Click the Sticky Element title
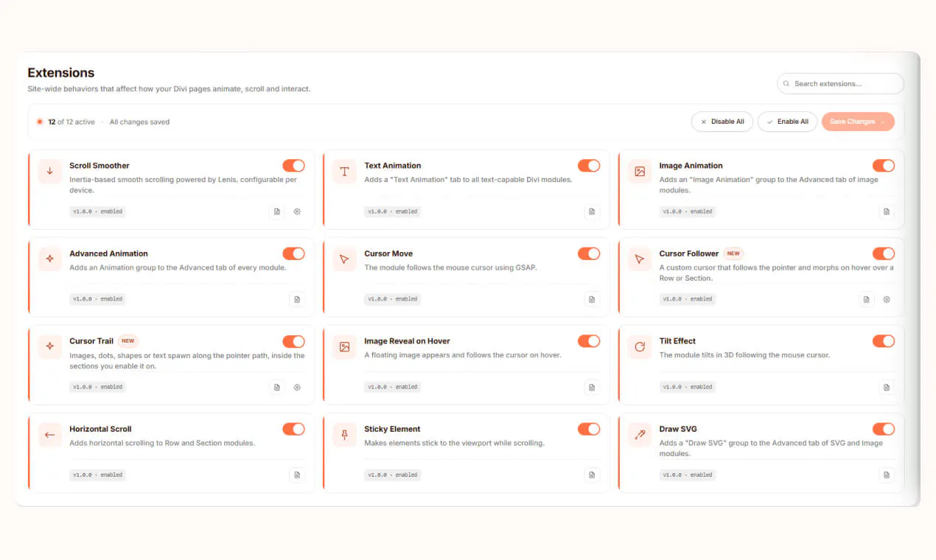The height and width of the screenshot is (560, 936). click(392, 429)
